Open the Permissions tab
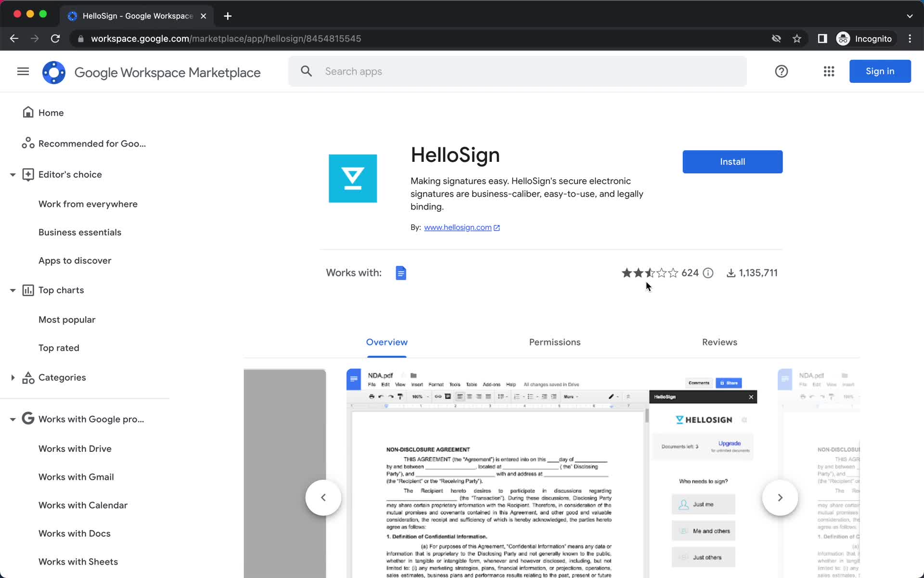 [555, 342]
